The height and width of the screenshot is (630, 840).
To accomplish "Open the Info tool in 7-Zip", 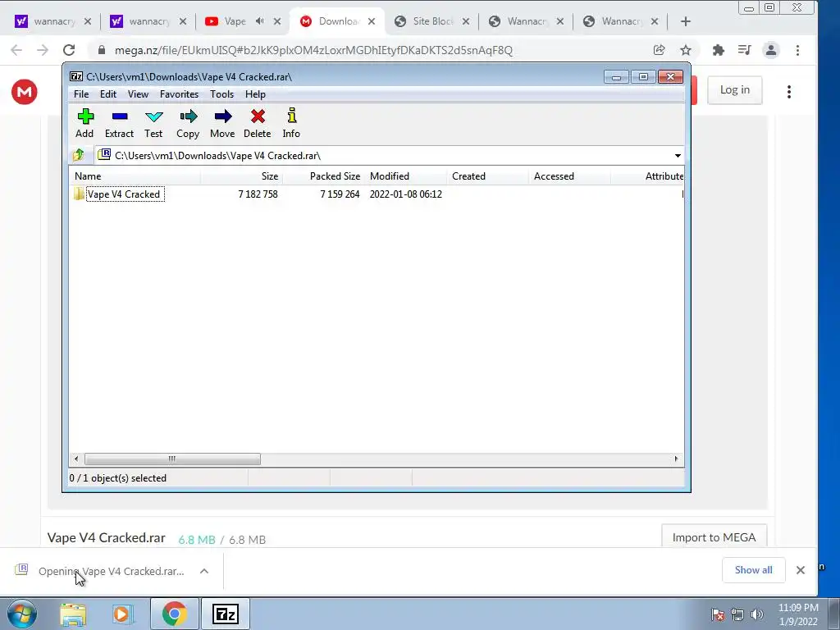I will 291,123.
